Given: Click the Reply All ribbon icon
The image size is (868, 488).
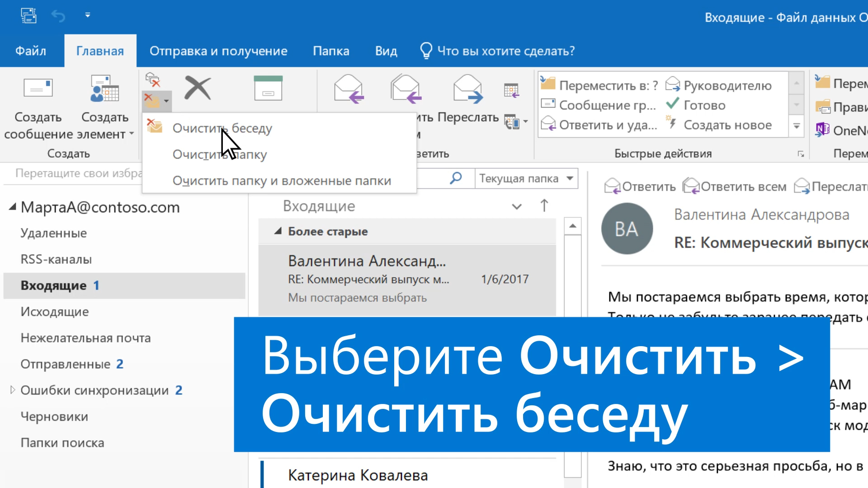Looking at the screenshot, I should pos(406,89).
